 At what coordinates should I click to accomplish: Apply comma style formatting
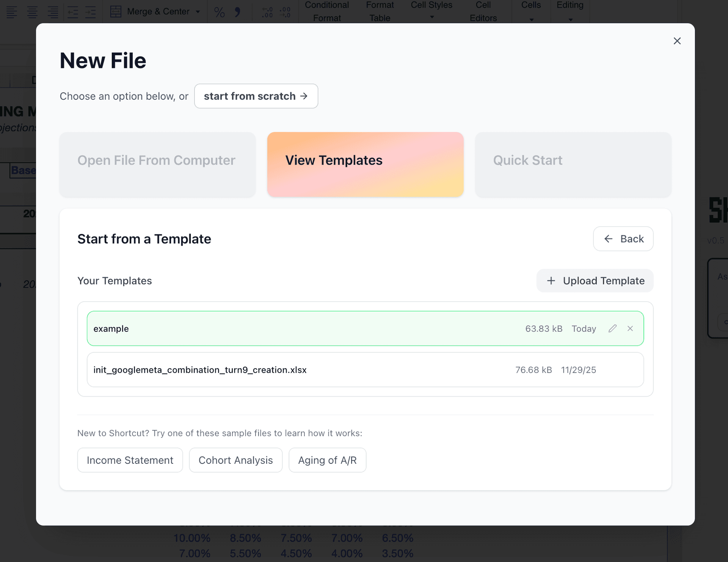tap(238, 11)
